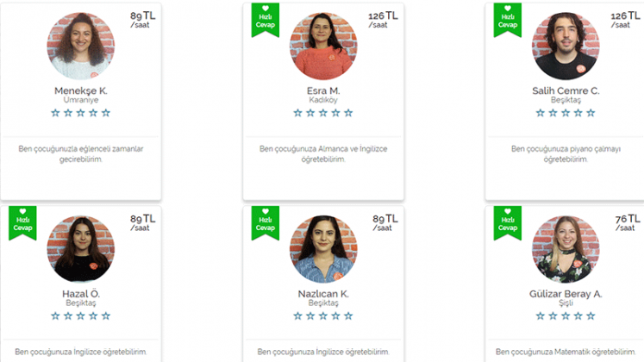Select the Menekşe K. name link

[x=81, y=90]
